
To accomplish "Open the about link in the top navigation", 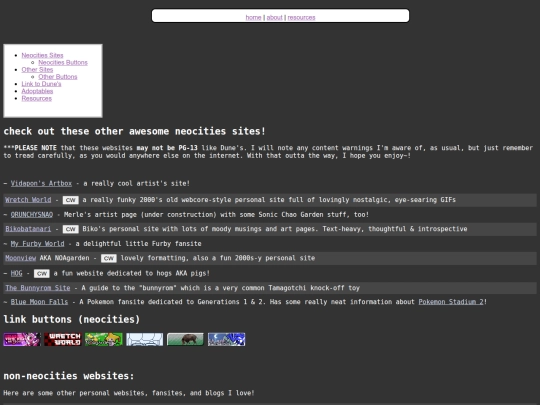I will pos(274,17).
